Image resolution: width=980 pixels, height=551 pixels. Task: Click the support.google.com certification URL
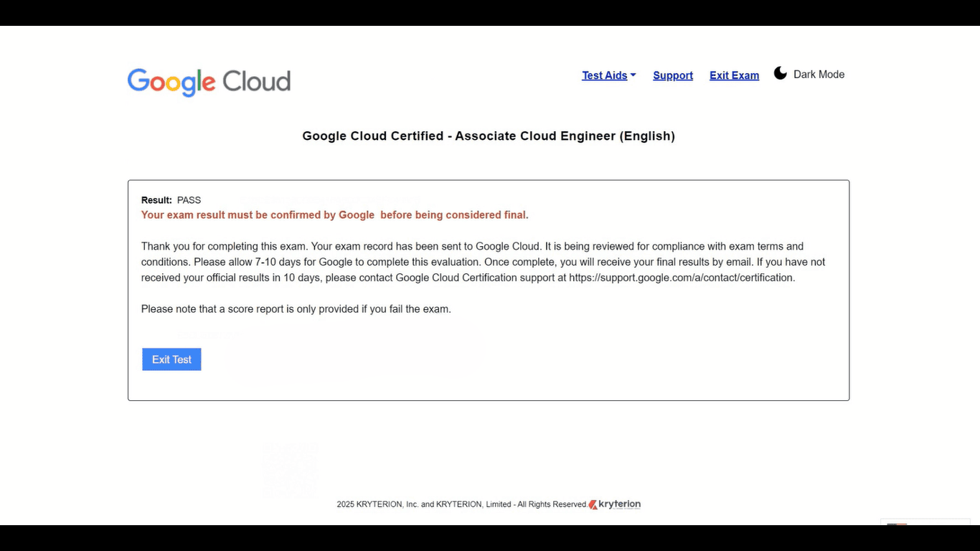pyautogui.click(x=681, y=278)
